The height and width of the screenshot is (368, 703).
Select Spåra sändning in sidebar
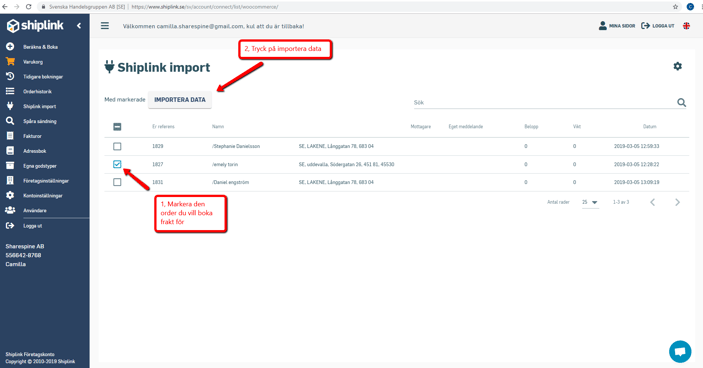(40, 121)
